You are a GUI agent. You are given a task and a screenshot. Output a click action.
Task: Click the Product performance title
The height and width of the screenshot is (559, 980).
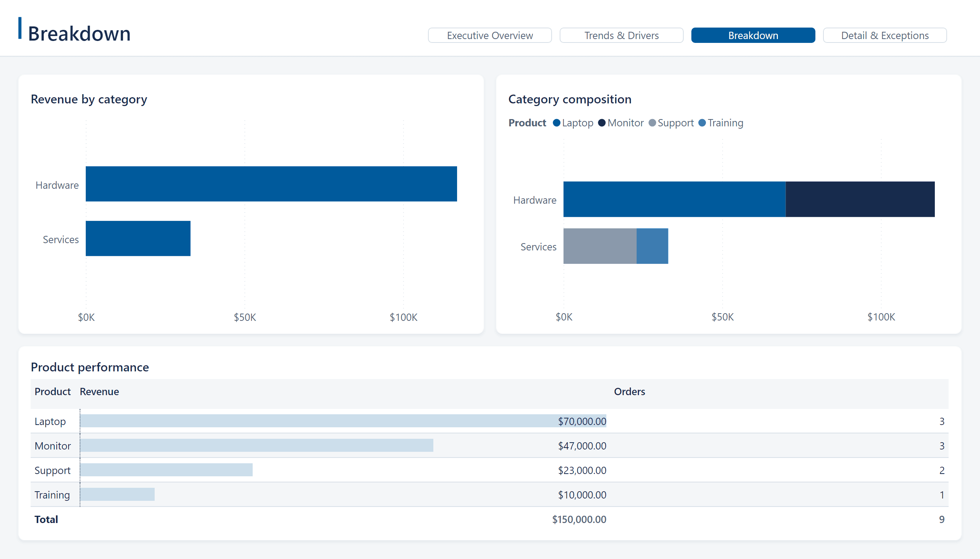click(90, 368)
